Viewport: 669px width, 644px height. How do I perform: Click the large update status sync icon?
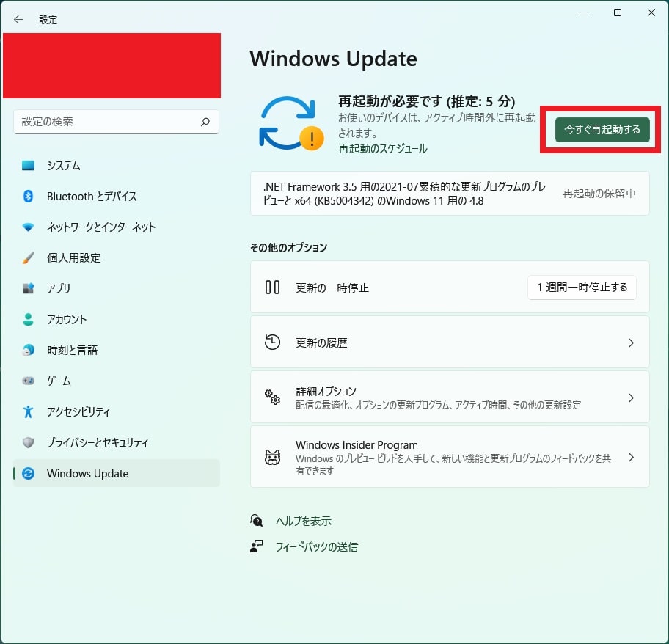coord(291,123)
